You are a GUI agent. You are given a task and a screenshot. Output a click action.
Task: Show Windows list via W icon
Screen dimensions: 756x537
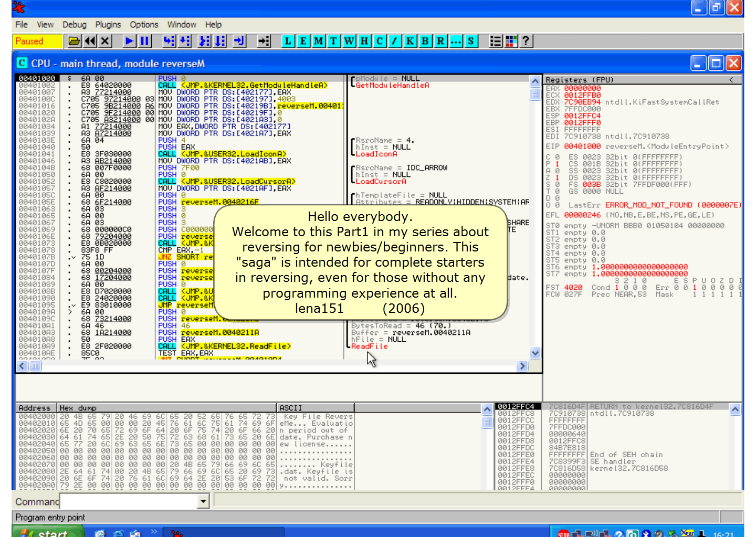pyautogui.click(x=349, y=41)
